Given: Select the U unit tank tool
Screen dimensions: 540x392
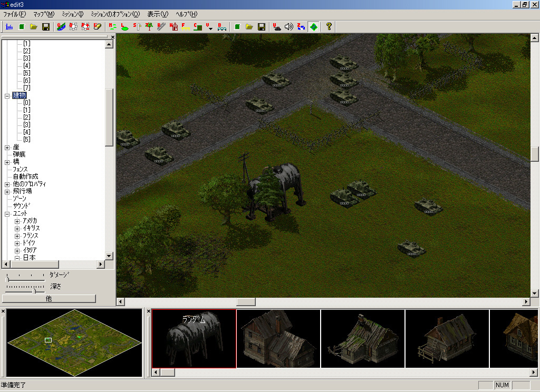Looking at the screenshot, I should 277,27.
